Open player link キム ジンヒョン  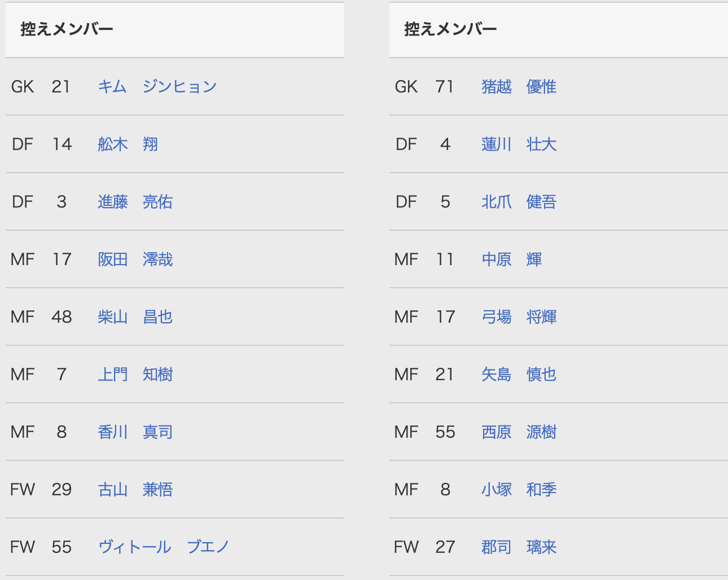point(157,86)
